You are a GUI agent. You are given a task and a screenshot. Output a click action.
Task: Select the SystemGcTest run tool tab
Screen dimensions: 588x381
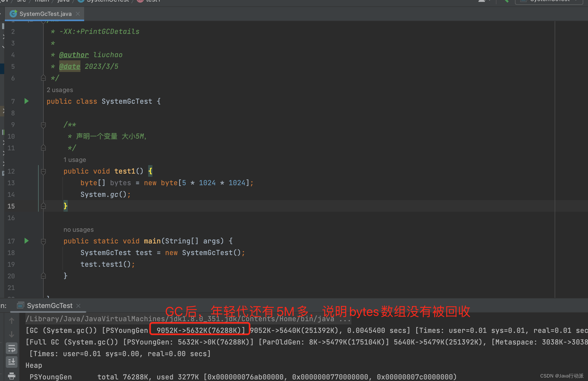pyautogui.click(x=49, y=306)
